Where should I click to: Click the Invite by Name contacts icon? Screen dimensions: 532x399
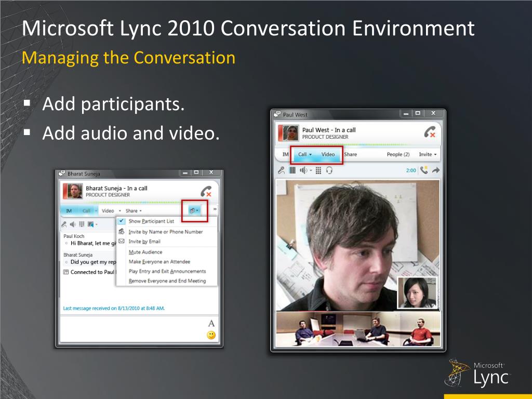coord(122,231)
